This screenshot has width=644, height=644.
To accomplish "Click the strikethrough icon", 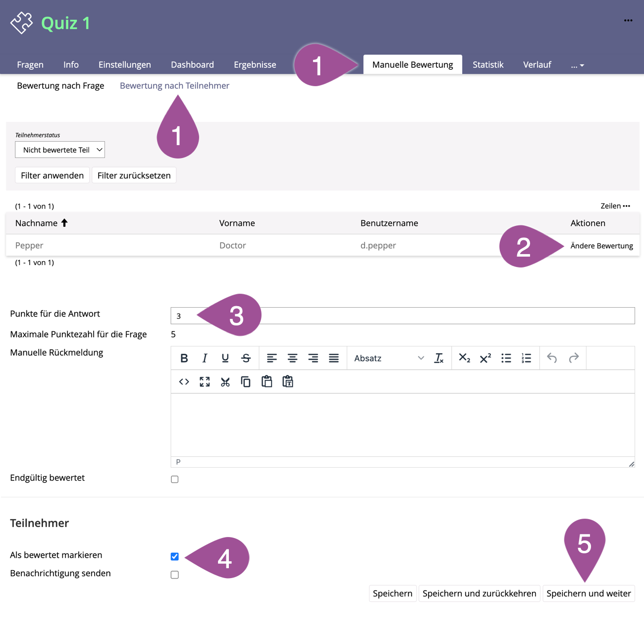I will (246, 358).
